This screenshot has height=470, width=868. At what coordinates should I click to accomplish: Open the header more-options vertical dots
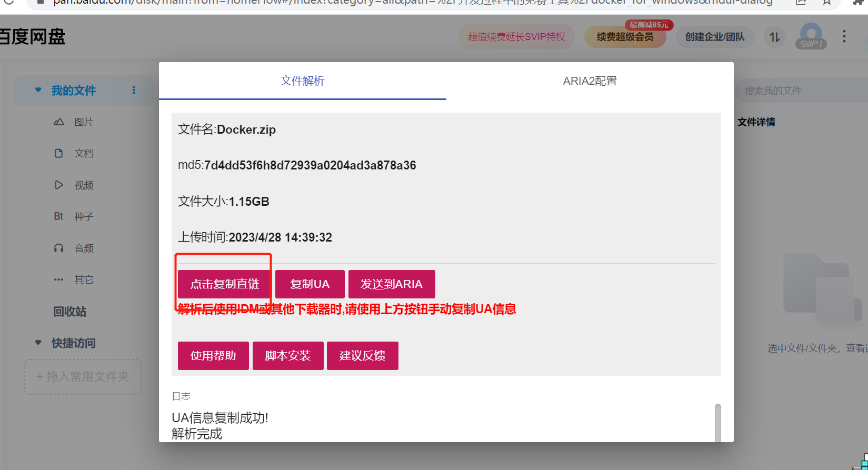coord(844,36)
